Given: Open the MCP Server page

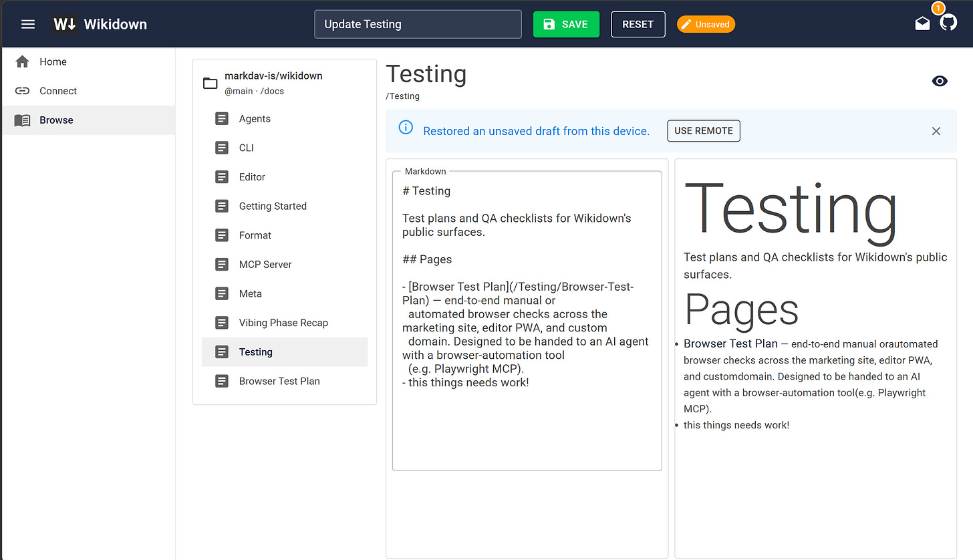Looking at the screenshot, I should 284,265.
